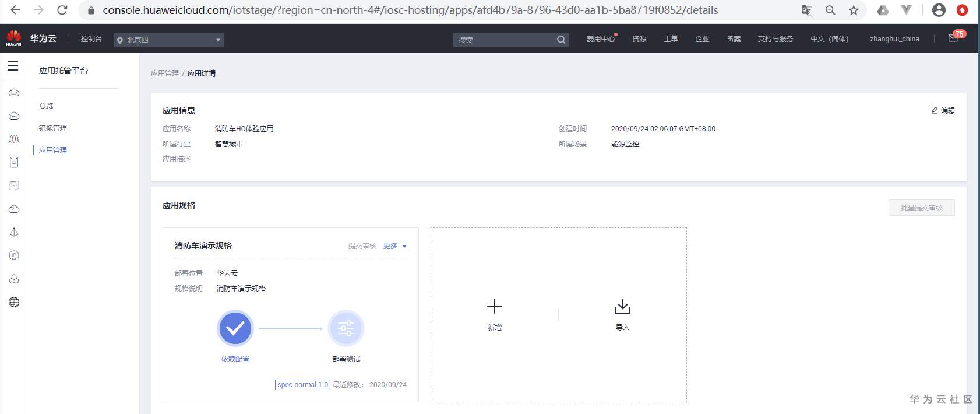Open the message mailbox icon with 75 badge
This screenshot has height=414, width=980.
[953, 38]
